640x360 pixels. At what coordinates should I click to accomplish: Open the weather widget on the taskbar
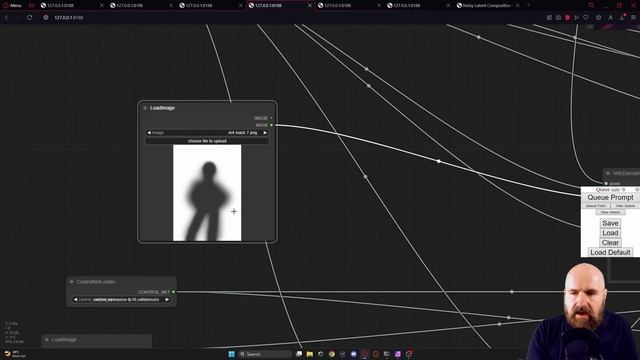coord(14,354)
